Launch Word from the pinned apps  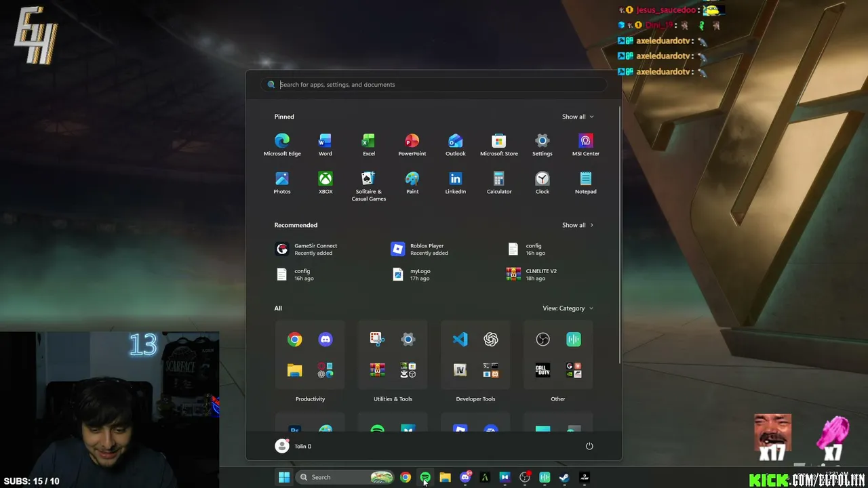[325, 145]
